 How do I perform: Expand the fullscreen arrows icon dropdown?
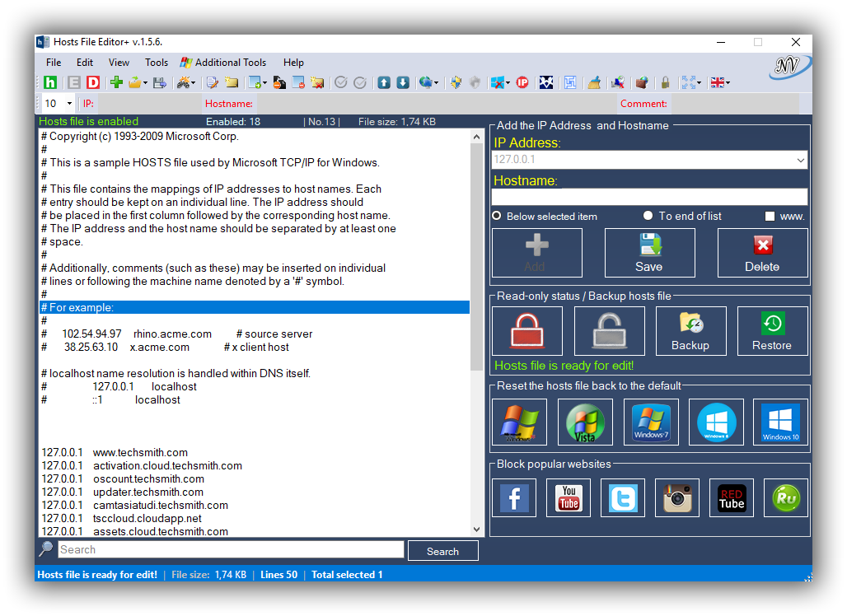click(699, 83)
